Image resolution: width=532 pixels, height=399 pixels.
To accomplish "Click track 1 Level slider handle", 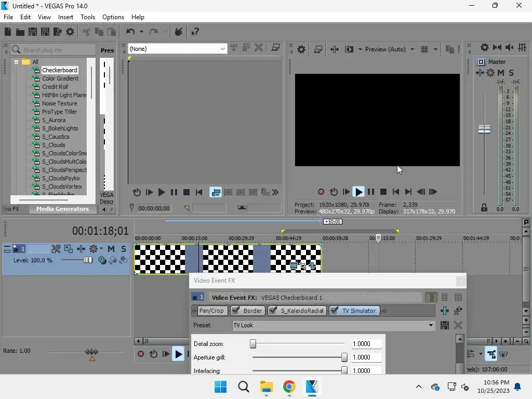I will (88, 260).
